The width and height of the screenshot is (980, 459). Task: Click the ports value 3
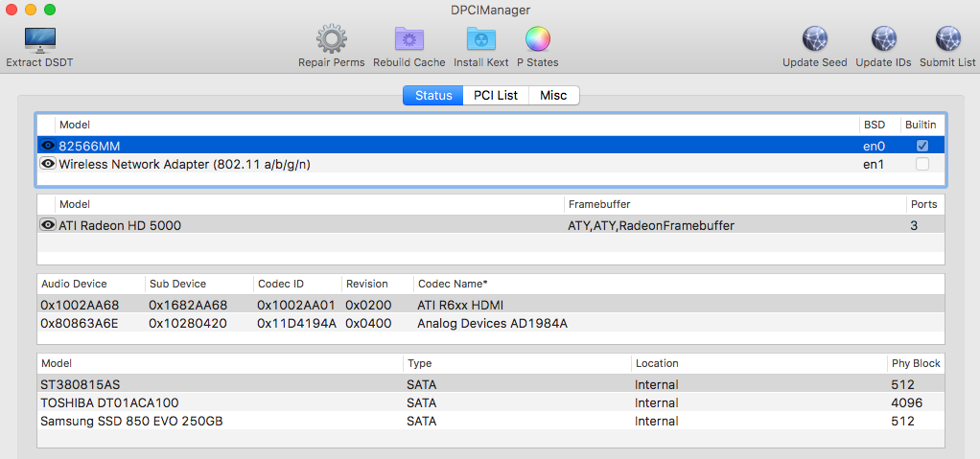(x=914, y=225)
